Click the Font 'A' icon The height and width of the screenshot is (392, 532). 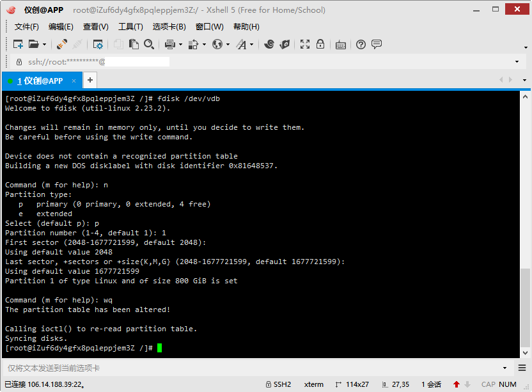241,44
